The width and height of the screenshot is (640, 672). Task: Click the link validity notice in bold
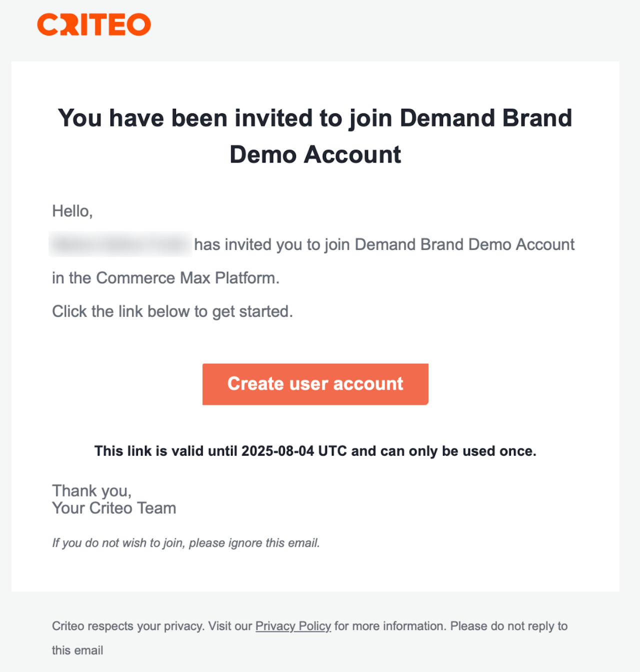pyautogui.click(x=315, y=451)
